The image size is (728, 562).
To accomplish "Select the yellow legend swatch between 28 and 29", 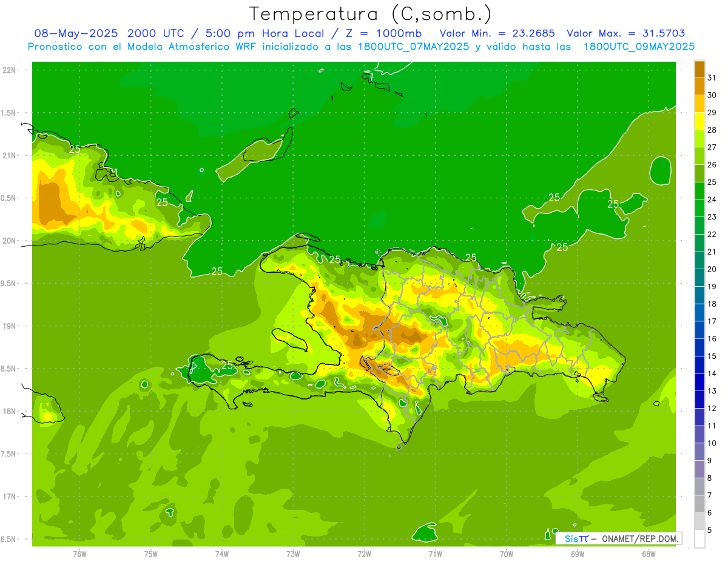I will tap(699, 121).
